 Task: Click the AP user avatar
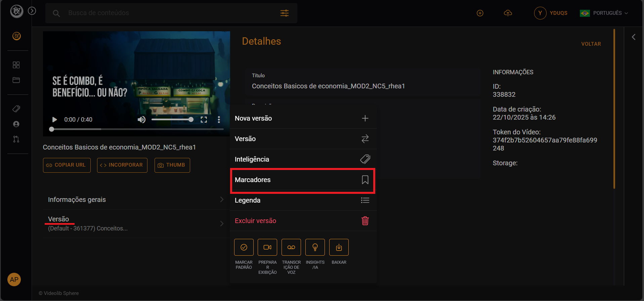pyautogui.click(x=14, y=279)
